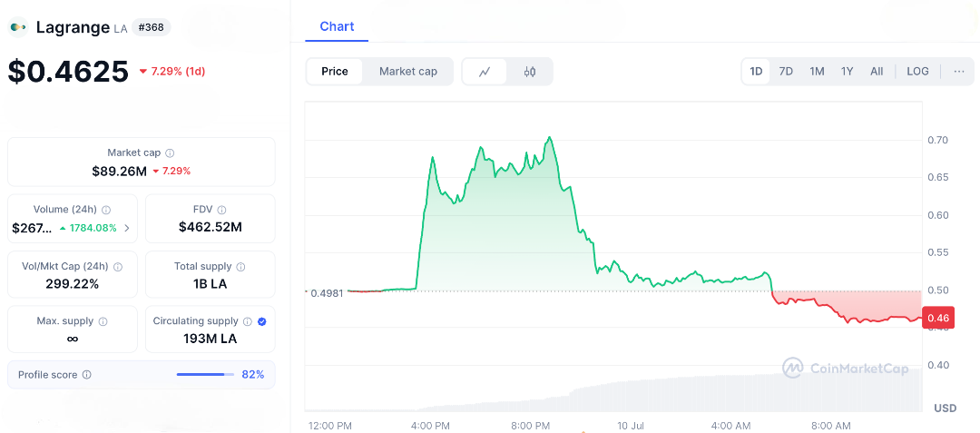
Task: Click the Profile score progress bar
Action: (x=204, y=375)
